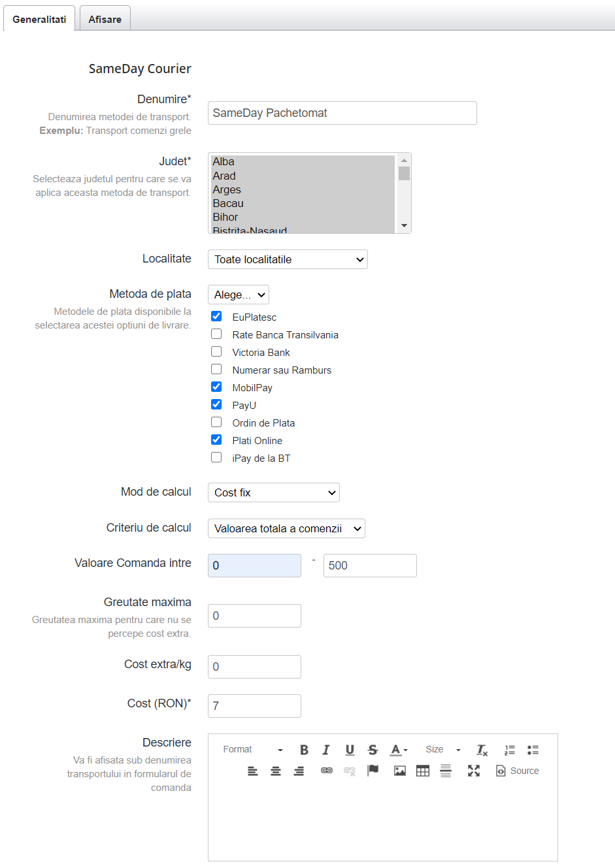Open the Localitate dropdown
Viewport: 615px width, 868px height.
pos(288,259)
